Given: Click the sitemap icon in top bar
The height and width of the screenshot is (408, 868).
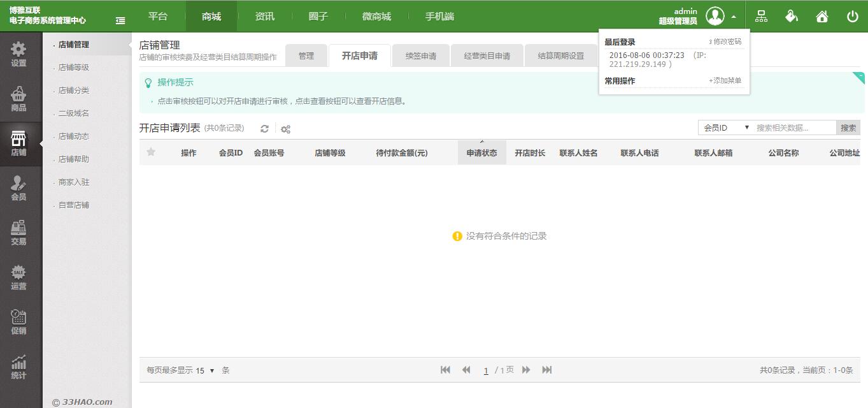Looking at the screenshot, I should pyautogui.click(x=761, y=17).
